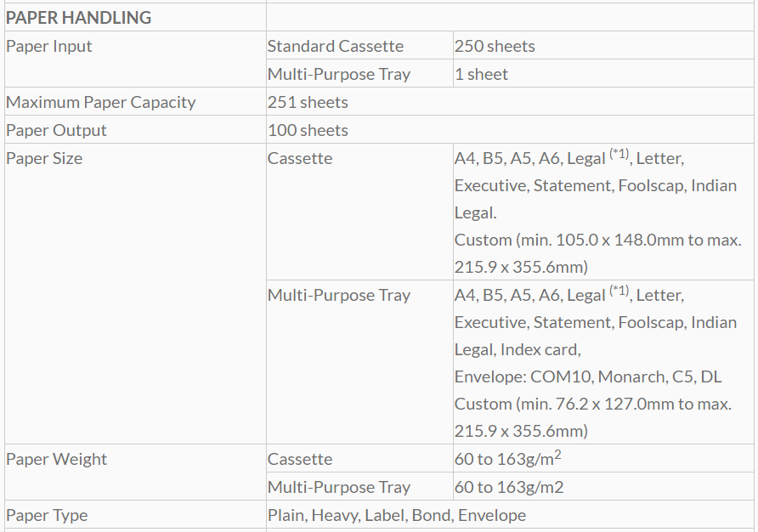Select the Plain, Heavy, Label, Bond, Envelope value
Image resolution: width=758 pixels, height=532 pixels.
[396, 515]
